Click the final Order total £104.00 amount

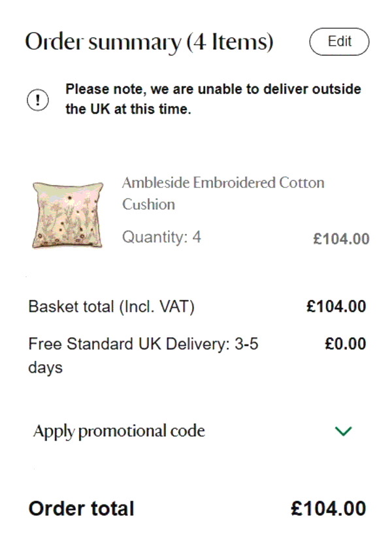pyautogui.click(x=330, y=509)
